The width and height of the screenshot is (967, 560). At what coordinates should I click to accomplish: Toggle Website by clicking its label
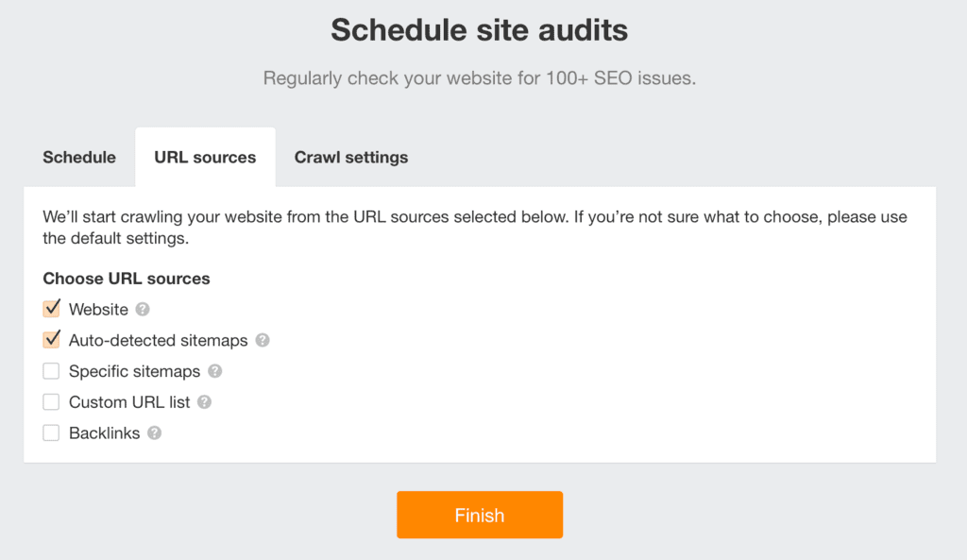pyautogui.click(x=98, y=309)
